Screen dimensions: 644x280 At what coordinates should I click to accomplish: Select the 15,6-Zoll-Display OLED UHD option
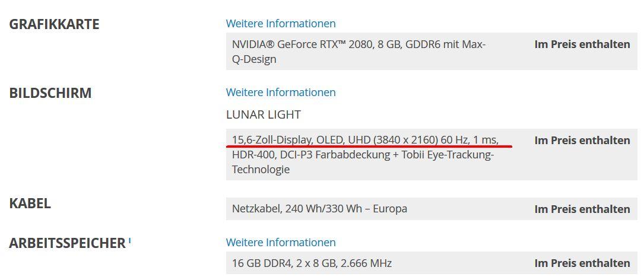[x=332, y=141]
